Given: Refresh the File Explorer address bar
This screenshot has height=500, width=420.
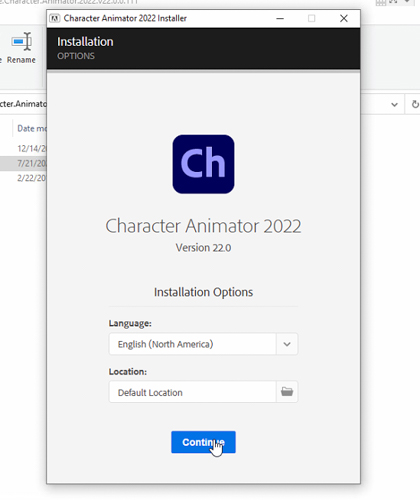Looking at the screenshot, I should point(415,104).
